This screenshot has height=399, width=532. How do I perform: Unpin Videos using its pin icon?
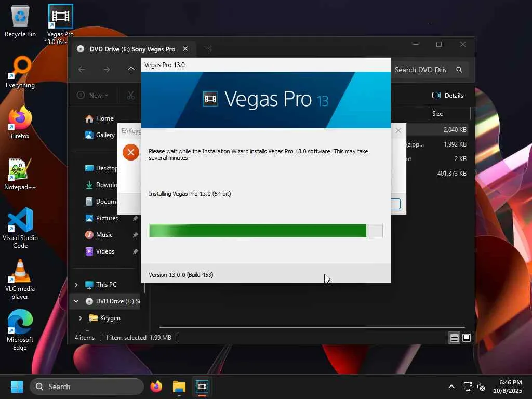pos(136,251)
